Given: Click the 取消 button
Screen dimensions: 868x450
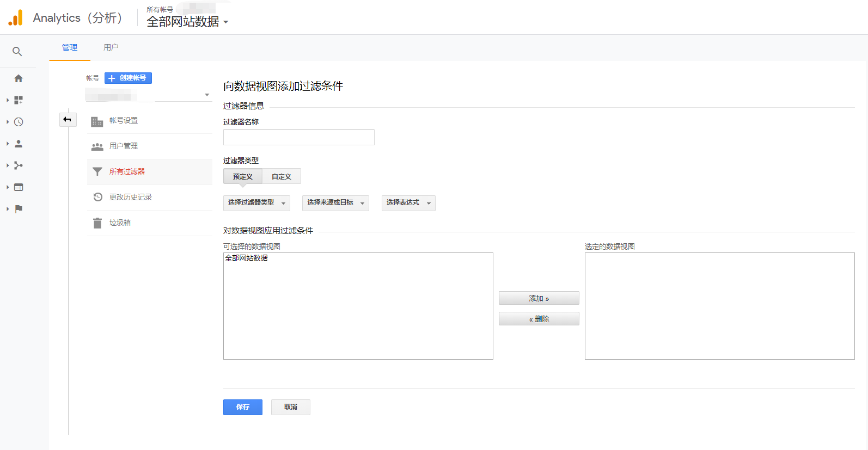Looking at the screenshot, I should [x=291, y=407].
